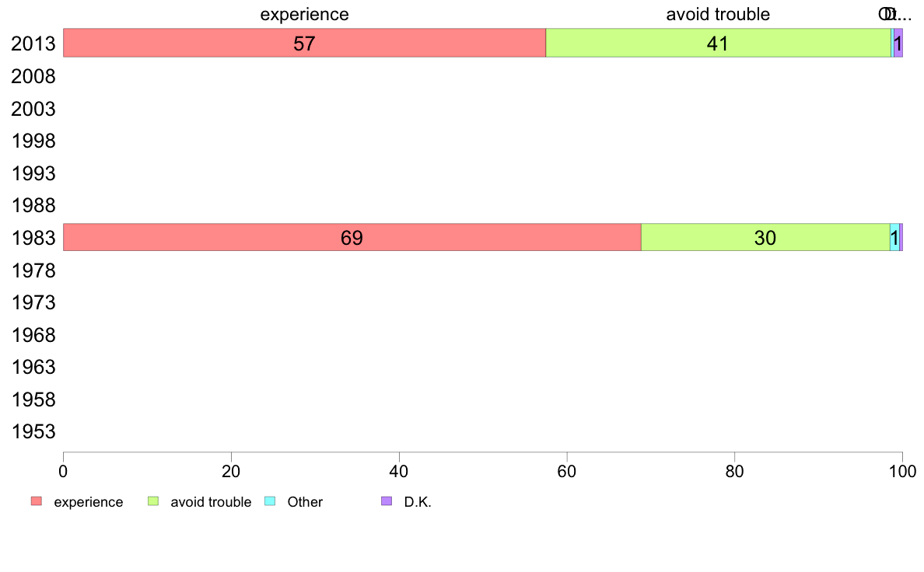The height and width of the screenshot is (572, 924).
Task: Click the purple D.K. segment in 2013 bar
Action: [898, 43]
